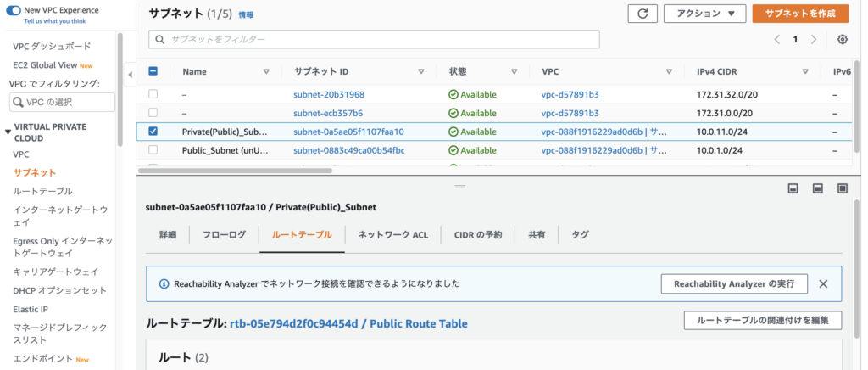Open table preferences gear icon

point(843,39)
